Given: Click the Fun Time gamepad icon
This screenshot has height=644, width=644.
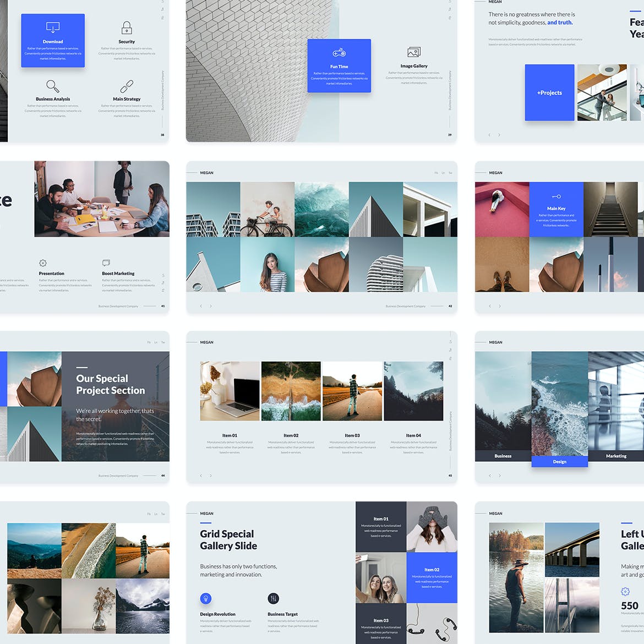Looking at the screenshot, I should (339, 53).
